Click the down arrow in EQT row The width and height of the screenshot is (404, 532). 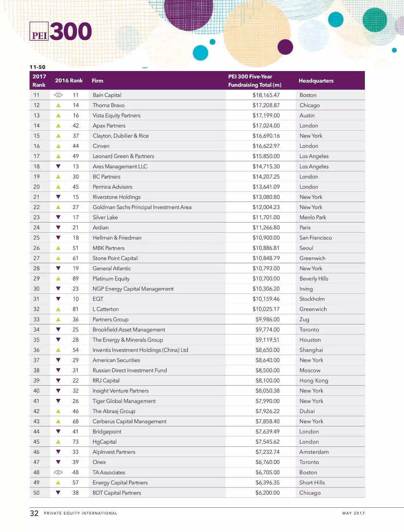(x=58, y=299)
